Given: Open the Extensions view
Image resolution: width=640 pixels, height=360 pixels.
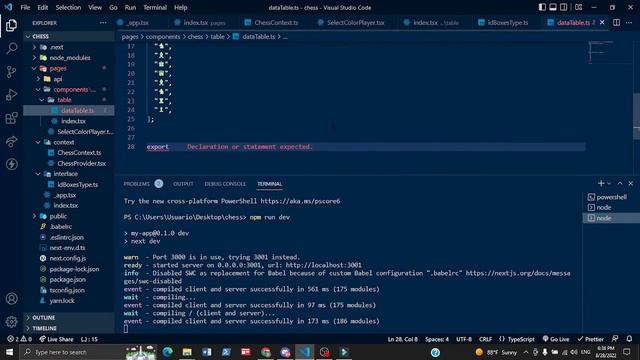Looking at the screenshot, I should click(11, 118).
